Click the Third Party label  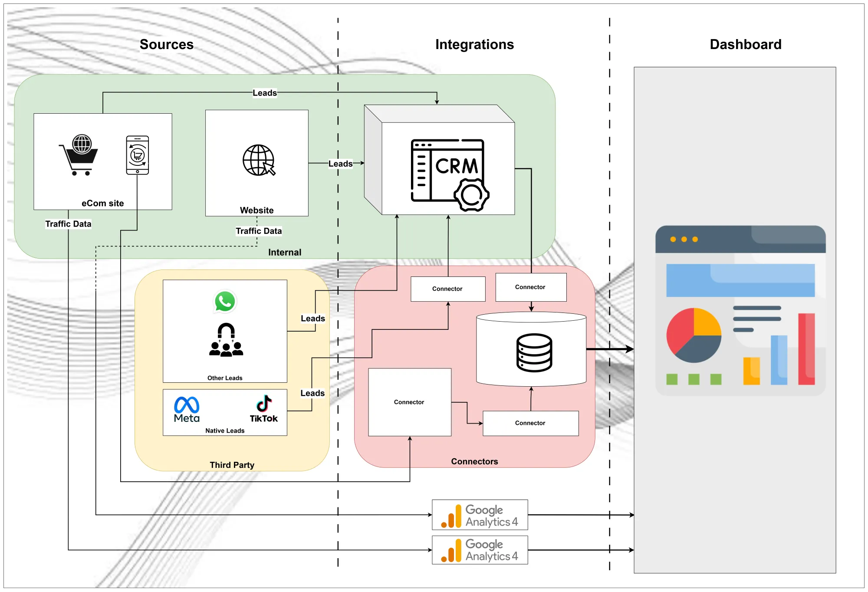coord(232,465)
